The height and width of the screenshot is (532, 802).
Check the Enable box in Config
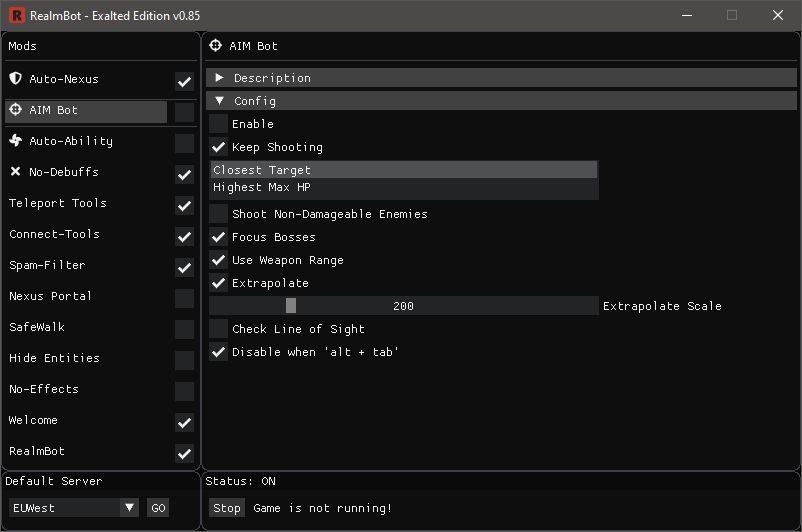click(218, 124)
